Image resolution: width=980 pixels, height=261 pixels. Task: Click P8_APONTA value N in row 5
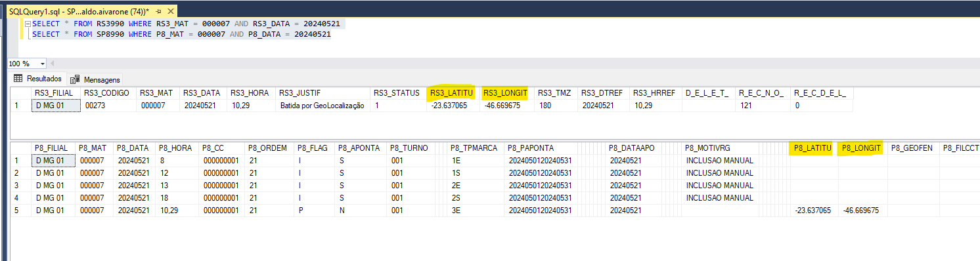(360, 211)
